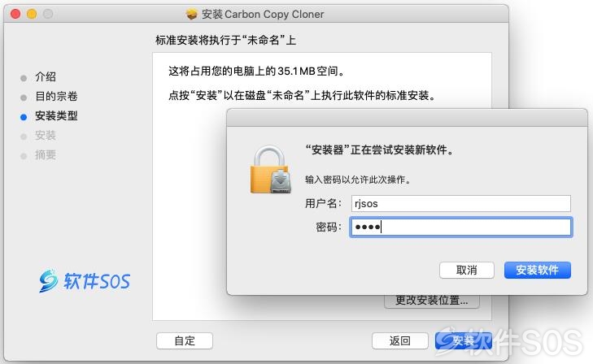The image size is (593, 364).
Task: Click the 目的宗卷 step bullet
Action: click(24, 97)
